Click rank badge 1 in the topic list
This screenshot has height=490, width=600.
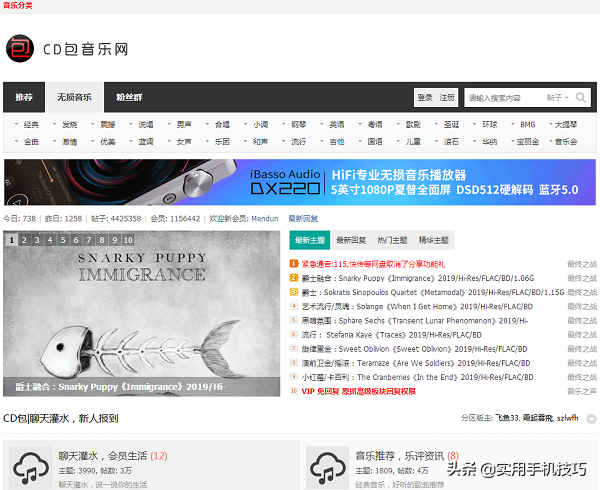pyautogui.click(x=294, y=263)
